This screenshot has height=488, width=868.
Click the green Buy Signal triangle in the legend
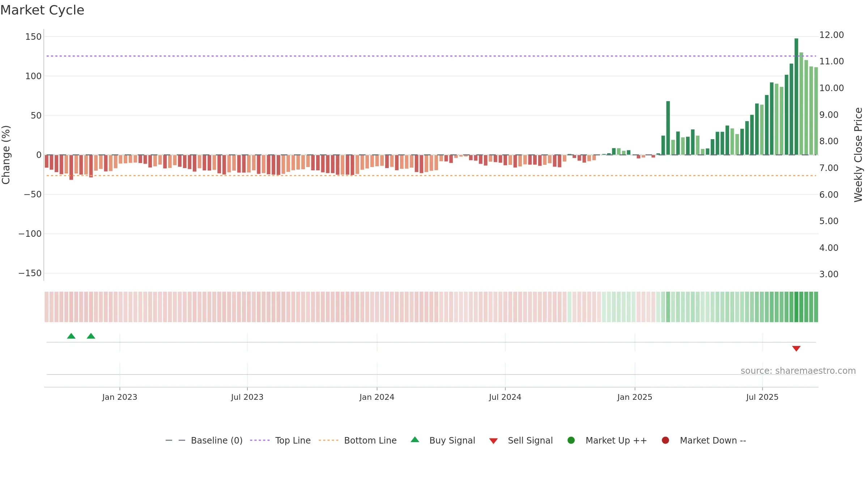415,440
